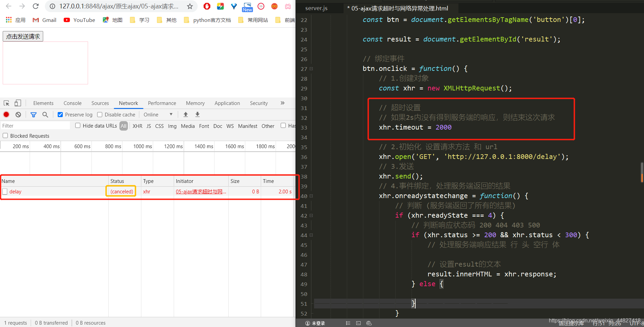Open the 学习 bookmark folder

coord(140,20)
